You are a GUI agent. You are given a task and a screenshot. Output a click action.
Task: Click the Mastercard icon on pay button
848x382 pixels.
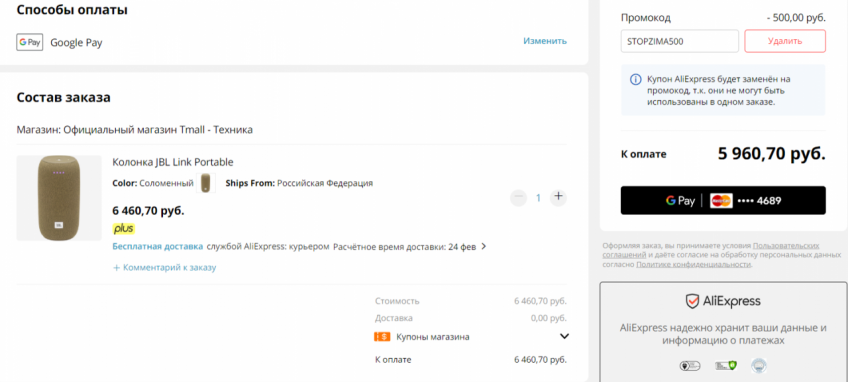[722, 201]
